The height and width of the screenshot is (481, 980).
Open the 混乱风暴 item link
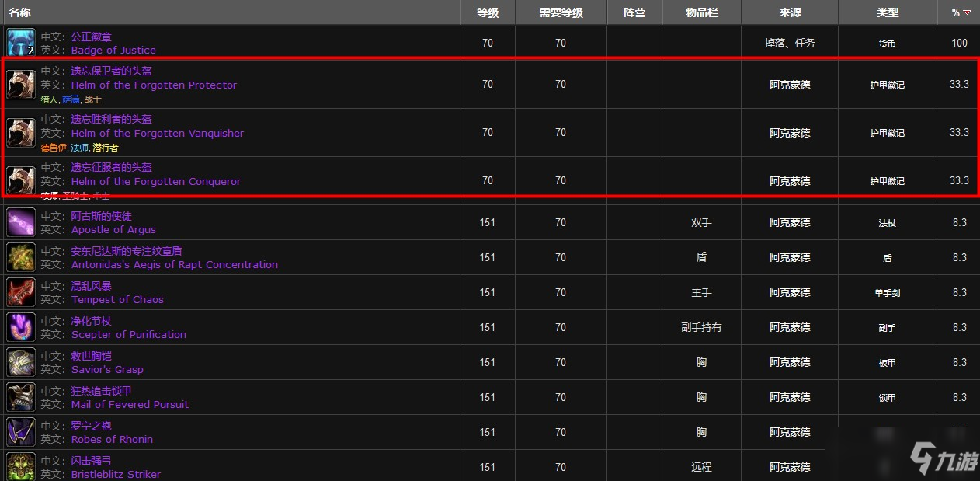tap(92, 285)
